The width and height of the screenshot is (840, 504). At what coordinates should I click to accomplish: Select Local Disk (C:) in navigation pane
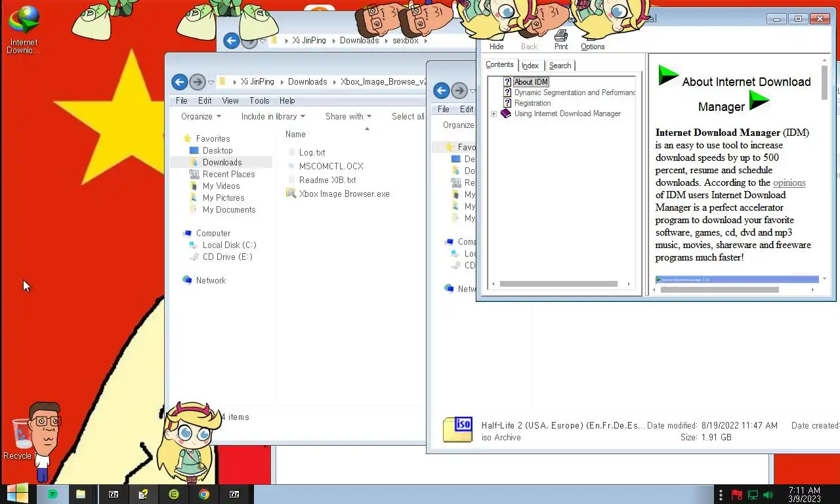(x=229, y=245)
